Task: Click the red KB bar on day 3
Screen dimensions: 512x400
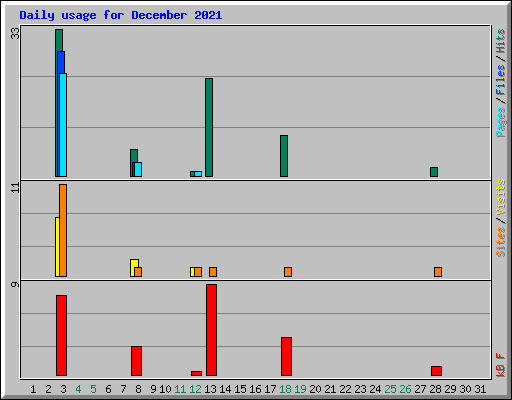Action: 61,335
